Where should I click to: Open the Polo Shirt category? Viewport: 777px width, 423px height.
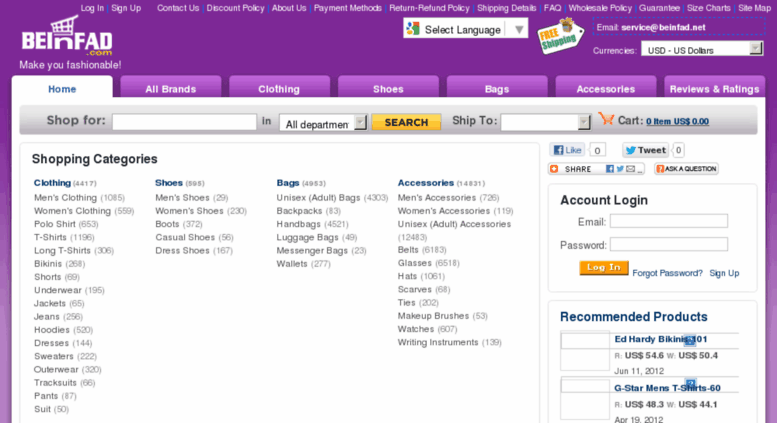[55, 224]
